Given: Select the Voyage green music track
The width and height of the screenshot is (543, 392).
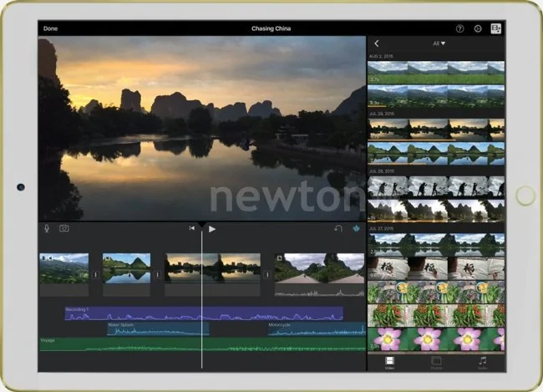Looking at the screenshot, I should [203, 344].
